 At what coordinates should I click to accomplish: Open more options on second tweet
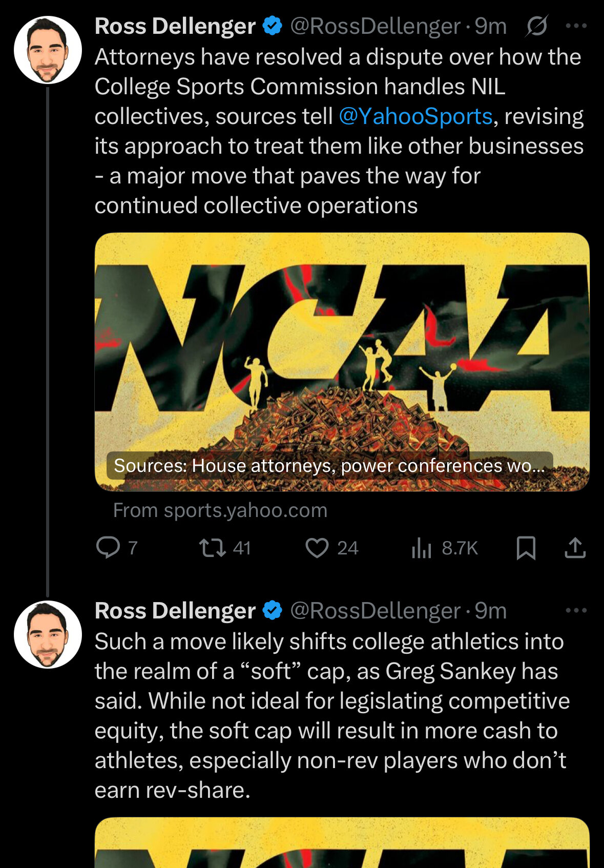click(576, 610)
